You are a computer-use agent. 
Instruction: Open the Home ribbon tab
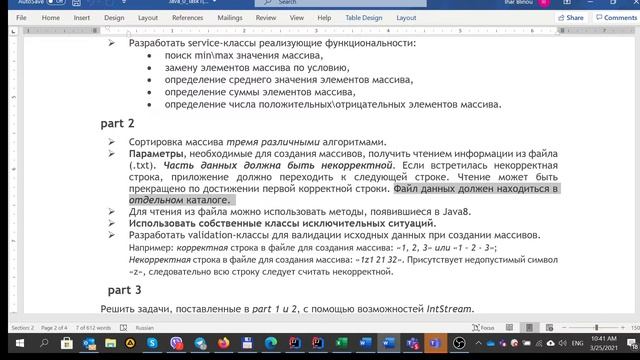51,18
